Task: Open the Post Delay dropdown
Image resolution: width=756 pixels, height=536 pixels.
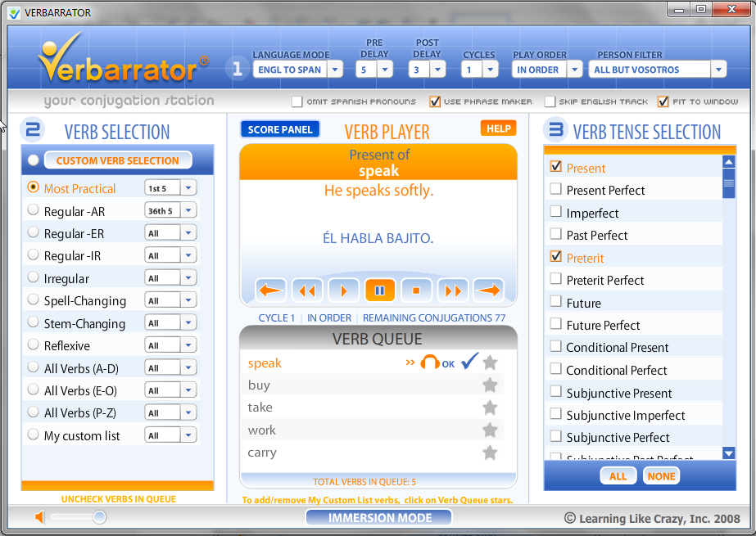Action: 437,70
